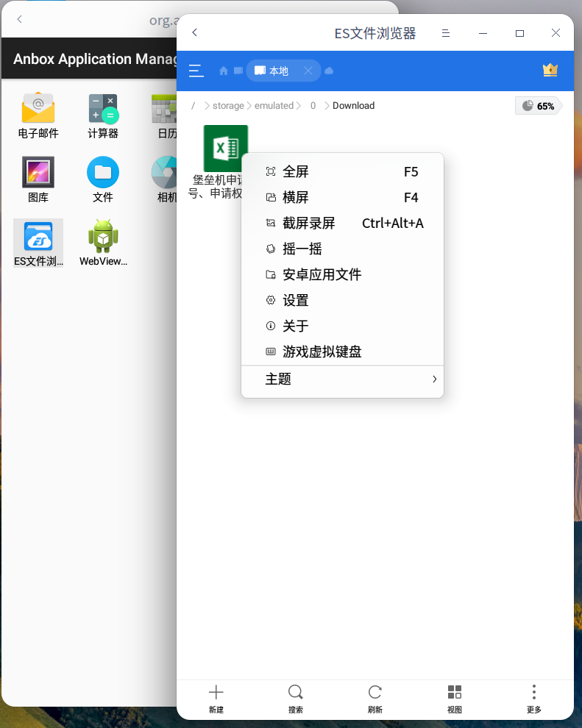Select the ES文件浏览器 app icon in Anbox

click(x=38, y=243)
